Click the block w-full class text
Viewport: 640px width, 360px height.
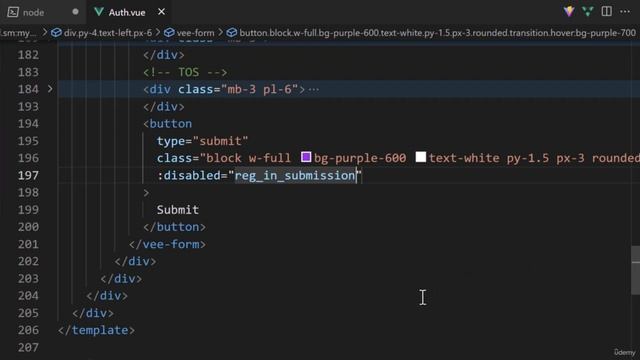click(x=249, y=158)
